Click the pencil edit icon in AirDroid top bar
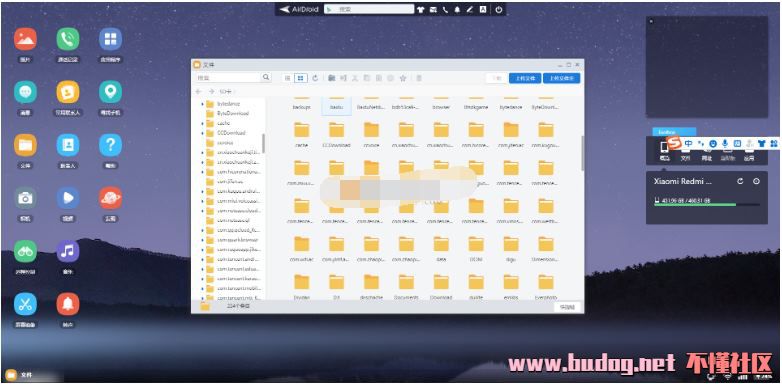This screenshot has height=384, width=782. pos(469,9)
